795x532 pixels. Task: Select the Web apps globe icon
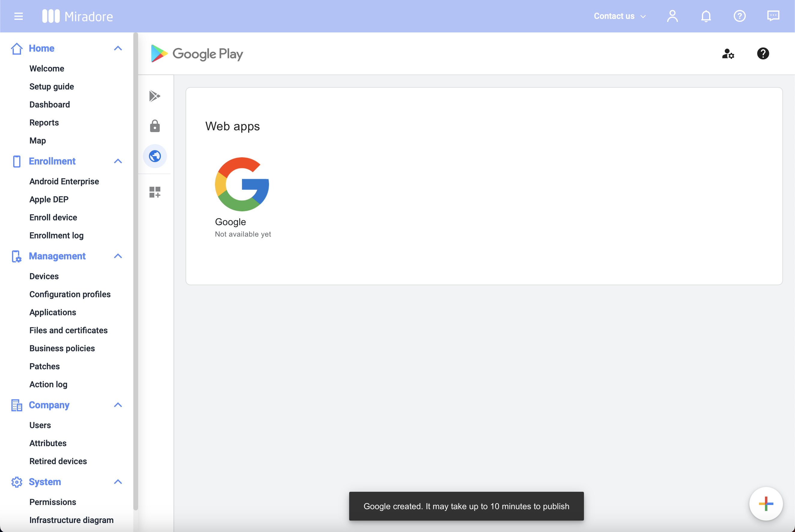pos(155,156)
